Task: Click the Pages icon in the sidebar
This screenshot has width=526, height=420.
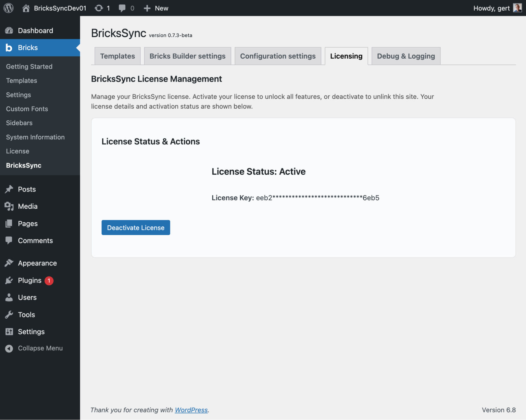Action: pyautogui.click(x=9, y=223)
